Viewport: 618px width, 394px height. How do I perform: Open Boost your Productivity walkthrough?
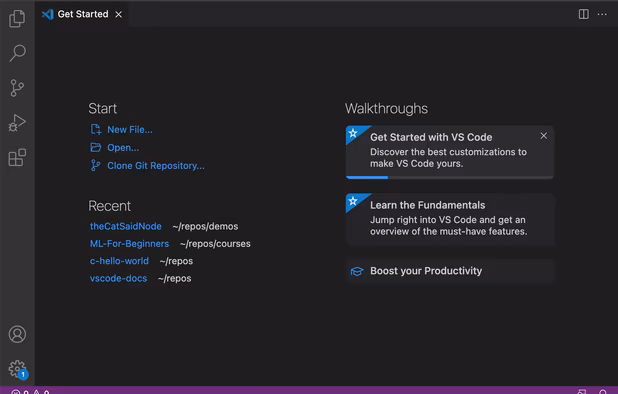coord(450,271)
